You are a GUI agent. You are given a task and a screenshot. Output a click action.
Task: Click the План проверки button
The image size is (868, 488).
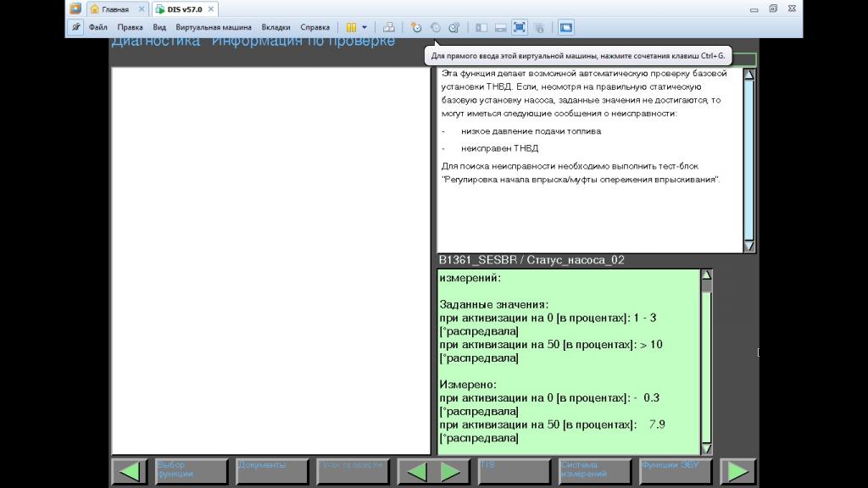point(353,471)
